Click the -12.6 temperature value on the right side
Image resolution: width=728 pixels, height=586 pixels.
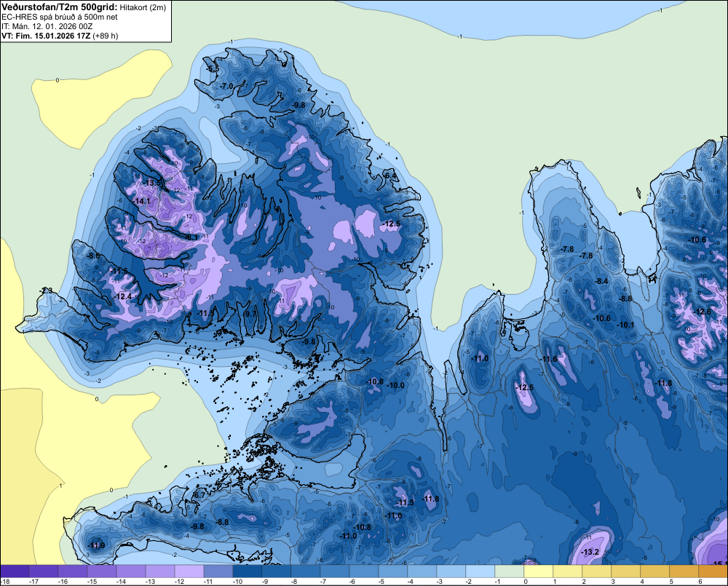pos(703,312)
